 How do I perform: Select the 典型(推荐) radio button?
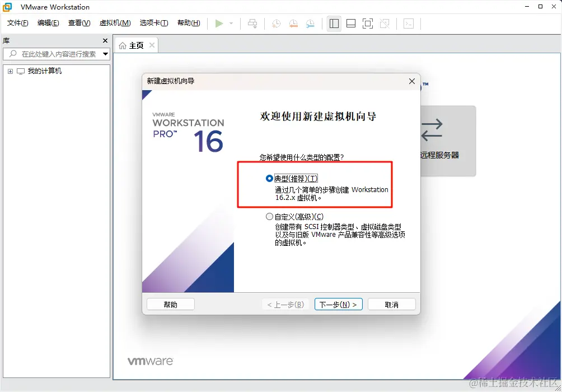pyautogui.click(x=269, y=178)
